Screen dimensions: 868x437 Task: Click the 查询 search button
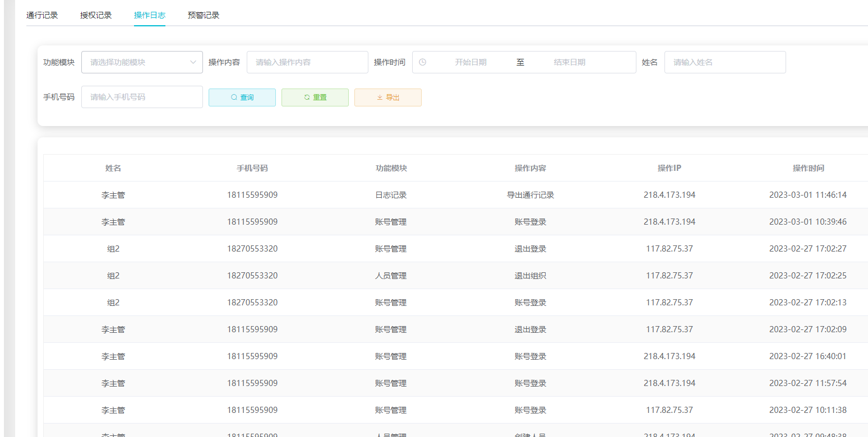(242, 97)
